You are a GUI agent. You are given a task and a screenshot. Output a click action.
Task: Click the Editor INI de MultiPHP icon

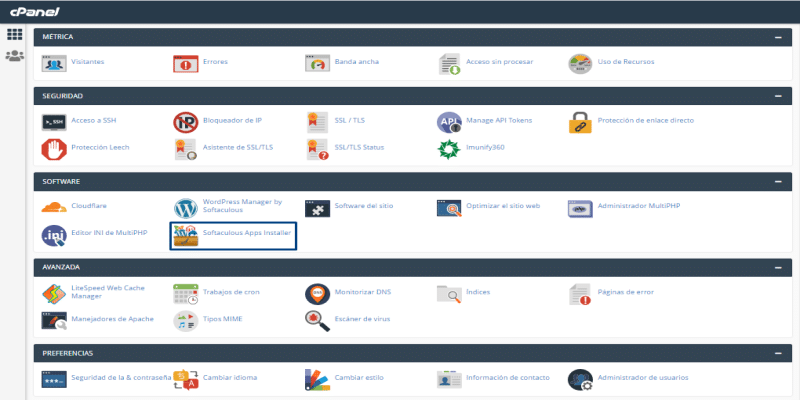coord(54,235)
